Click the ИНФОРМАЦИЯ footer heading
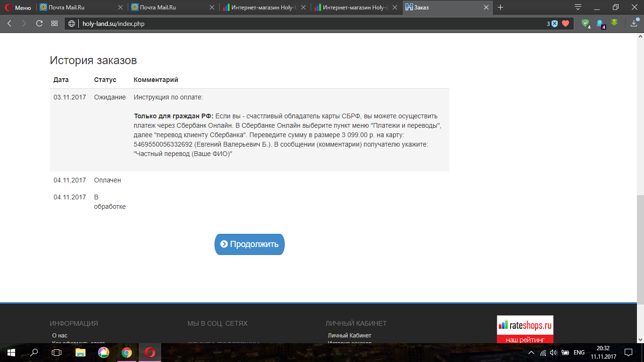This screenshot has height=362, width=644. (74, 323)
